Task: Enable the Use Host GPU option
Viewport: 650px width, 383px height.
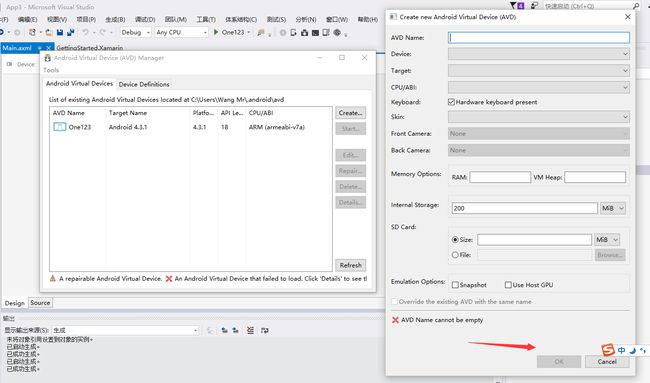Action: [x=508, y=285]
